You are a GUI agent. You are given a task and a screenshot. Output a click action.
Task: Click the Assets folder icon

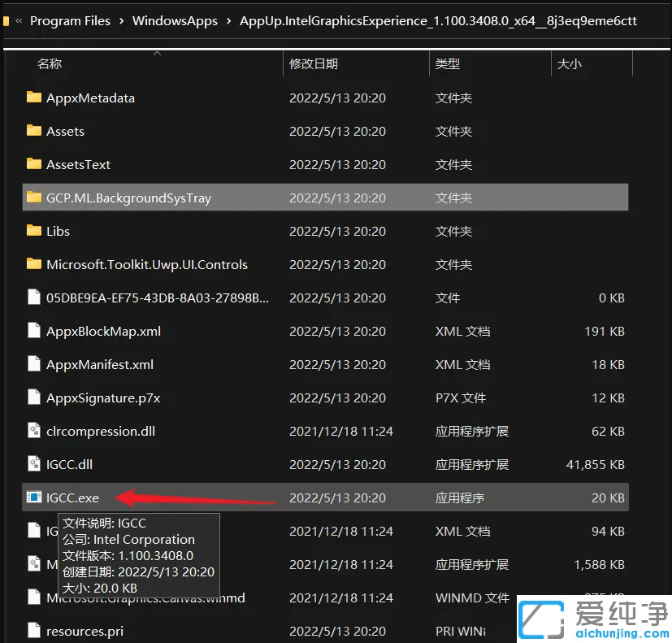coord(33,131)
